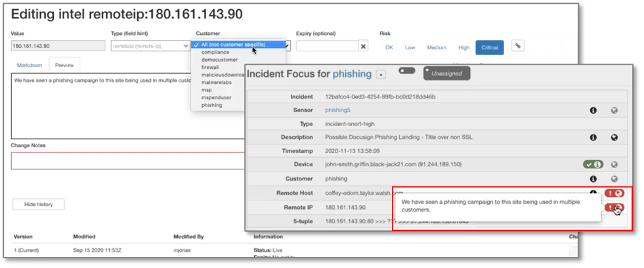Switch to the Preview tab
Viewport: 644px width, 268px height.
[64, 65]
